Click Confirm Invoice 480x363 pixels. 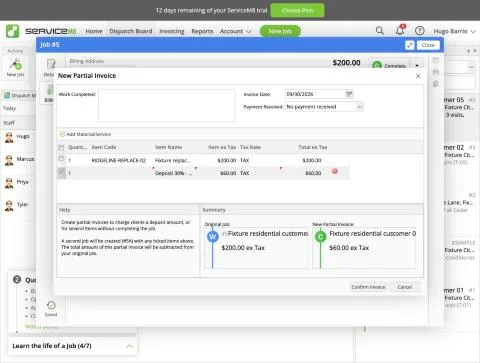coord(368,287)
